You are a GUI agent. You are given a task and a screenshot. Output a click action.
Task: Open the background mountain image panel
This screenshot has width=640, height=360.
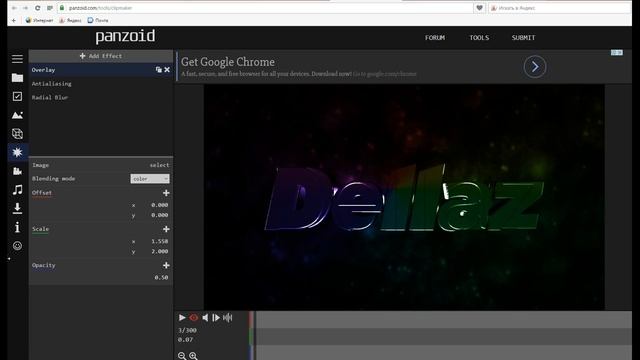(x=17, y=115)
